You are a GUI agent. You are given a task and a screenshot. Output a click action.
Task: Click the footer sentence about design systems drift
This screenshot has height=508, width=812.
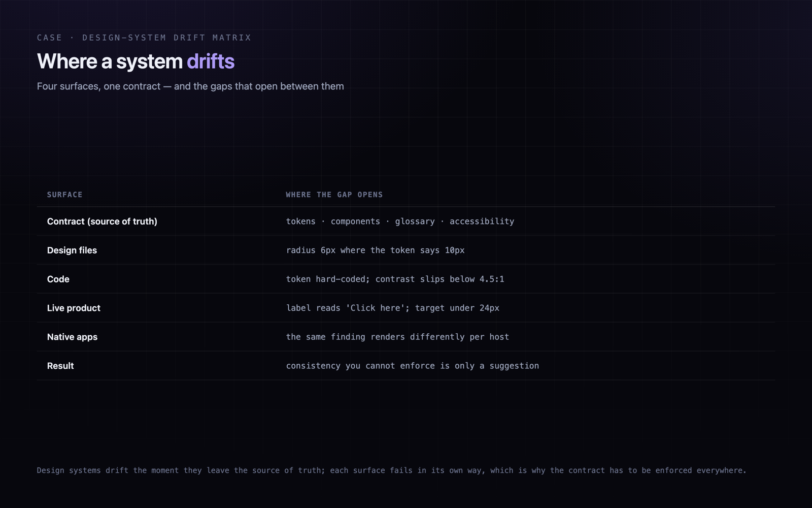(391, 470)
